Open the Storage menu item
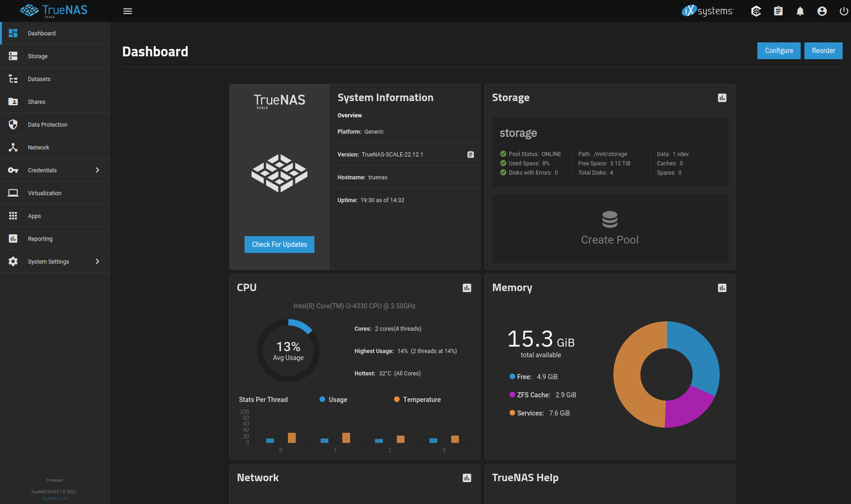 tap(55, 56)
